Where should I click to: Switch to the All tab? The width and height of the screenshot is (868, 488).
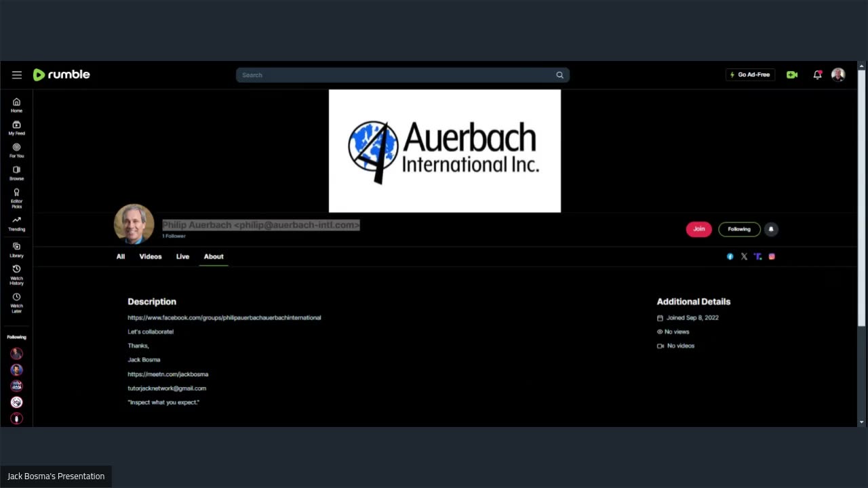(121, 257)
